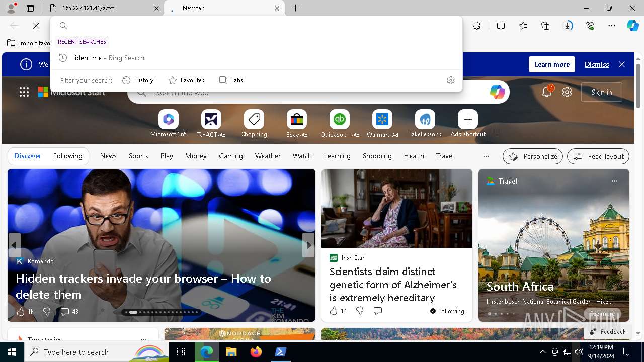Open the Walmart shortcut tile
644x362 pixels.
click(382, 120)
